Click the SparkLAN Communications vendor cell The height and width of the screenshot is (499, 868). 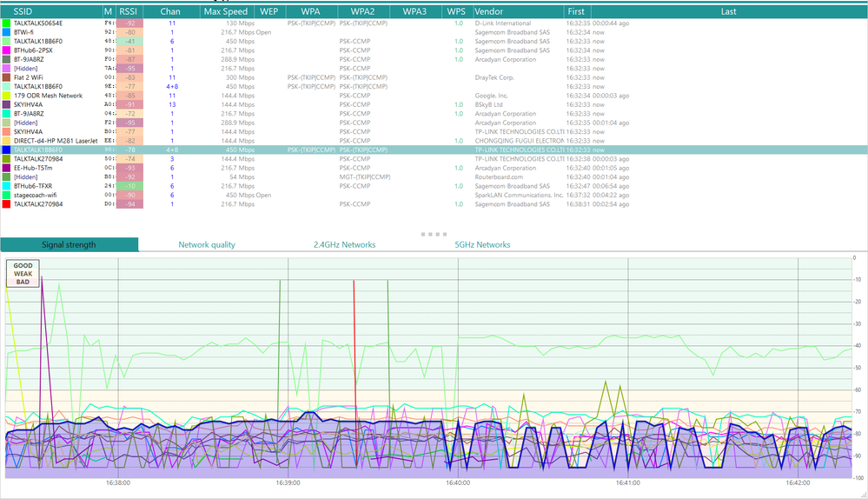tap(519, 195)
